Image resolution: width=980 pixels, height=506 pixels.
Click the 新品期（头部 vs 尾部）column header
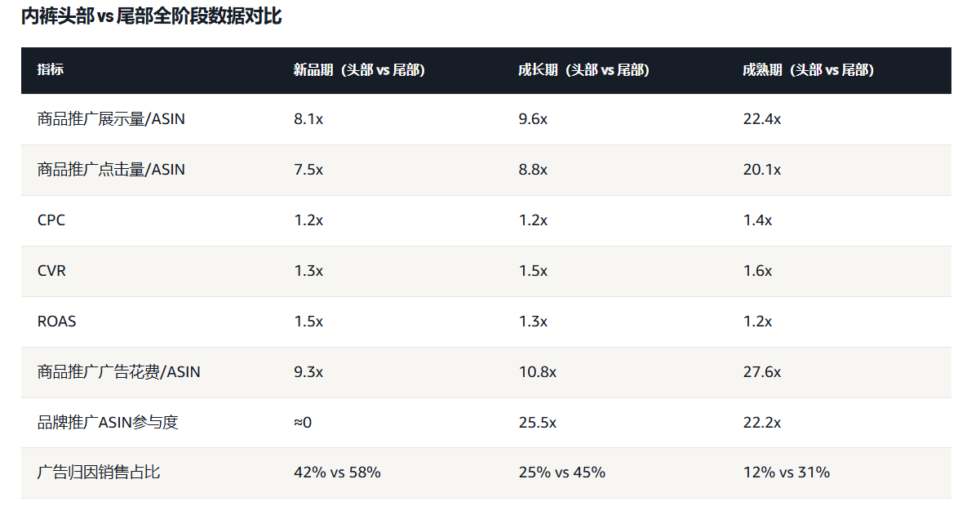pos(359,70)
